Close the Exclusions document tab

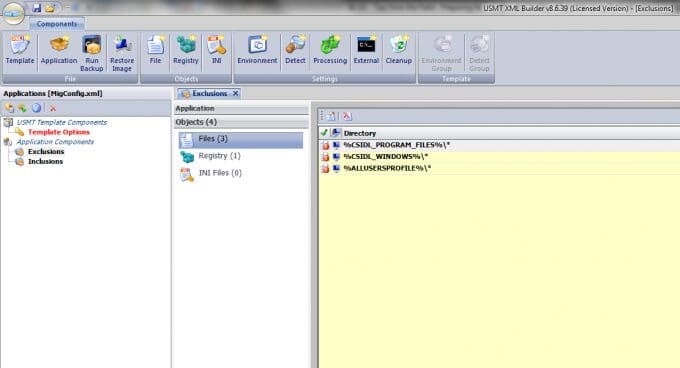[235, 93]
